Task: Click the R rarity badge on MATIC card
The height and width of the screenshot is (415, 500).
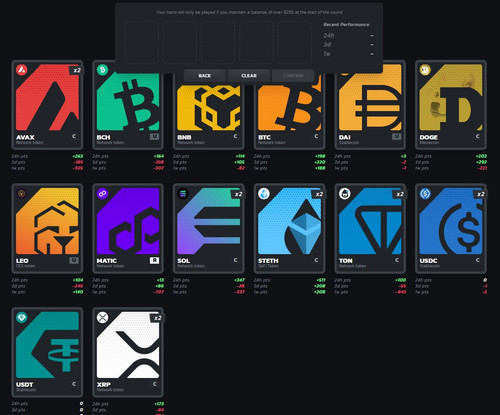Action: [x=154, y=260]
